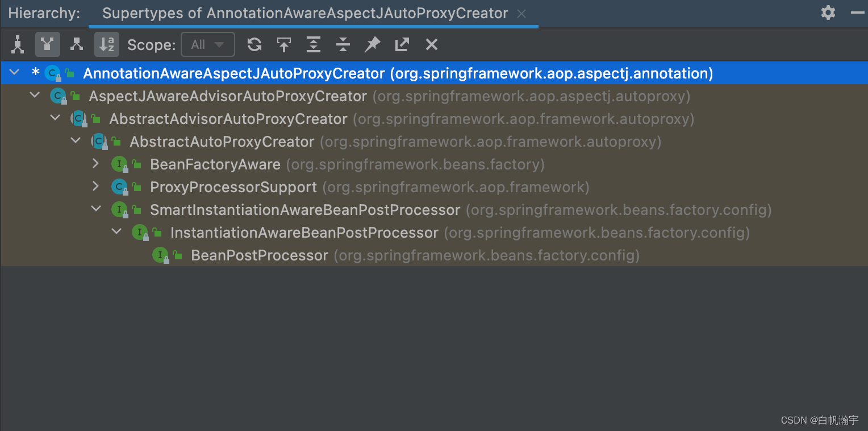Open the Scope dropdown set to All
This screenshot has width=868, height=431.
tap(208, 45)
